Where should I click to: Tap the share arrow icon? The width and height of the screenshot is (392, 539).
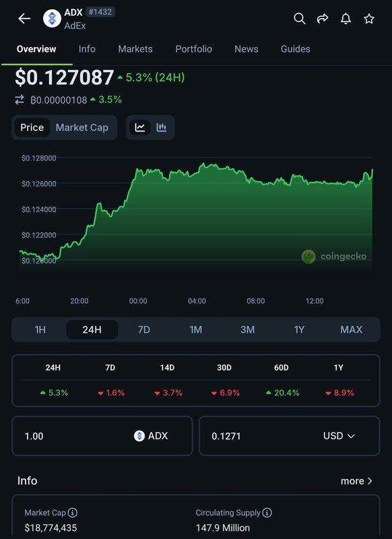point(322,19)
